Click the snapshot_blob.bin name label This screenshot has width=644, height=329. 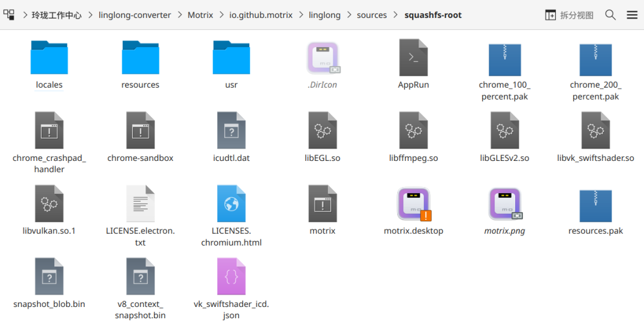tap(49, 304)
